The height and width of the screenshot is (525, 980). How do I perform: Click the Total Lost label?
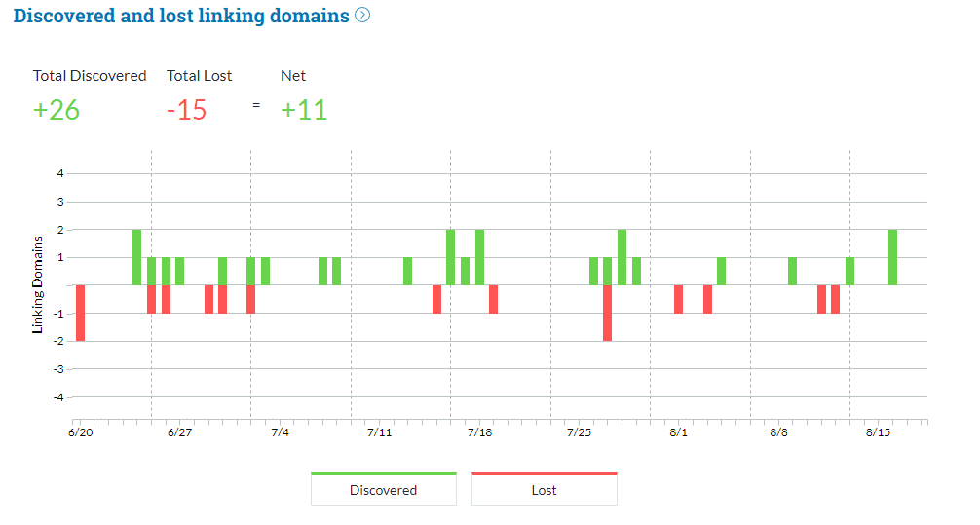point(200,76)
